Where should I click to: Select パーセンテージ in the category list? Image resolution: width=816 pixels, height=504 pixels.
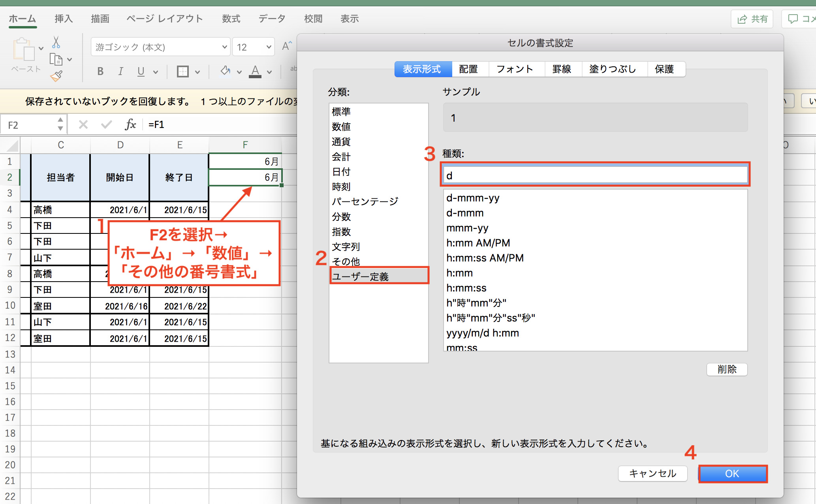378,202
